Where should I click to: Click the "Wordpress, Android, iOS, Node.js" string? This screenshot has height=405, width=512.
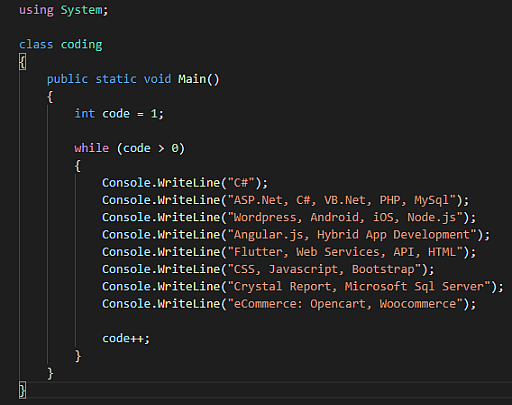(x=345, y=218)
